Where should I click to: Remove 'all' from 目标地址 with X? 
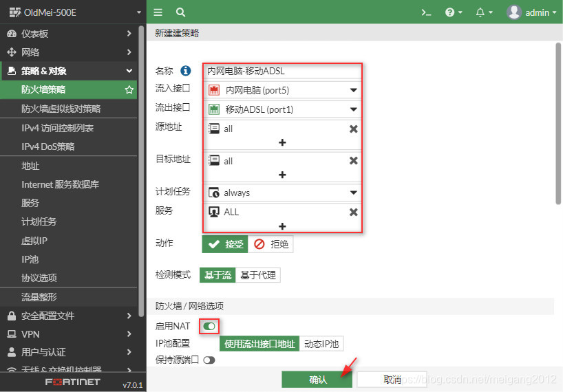(354, 161)
